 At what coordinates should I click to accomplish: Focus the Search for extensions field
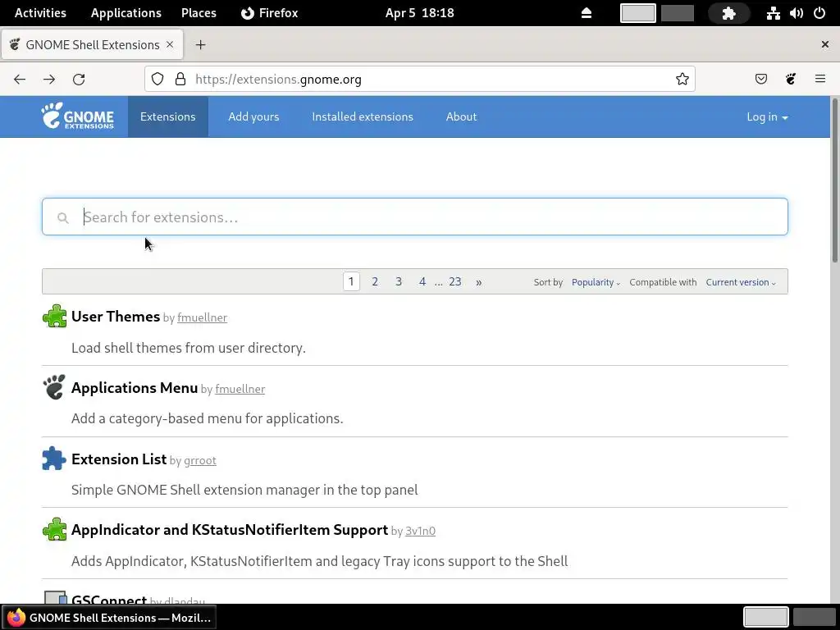pyautogui.click(x=414, y=217)
